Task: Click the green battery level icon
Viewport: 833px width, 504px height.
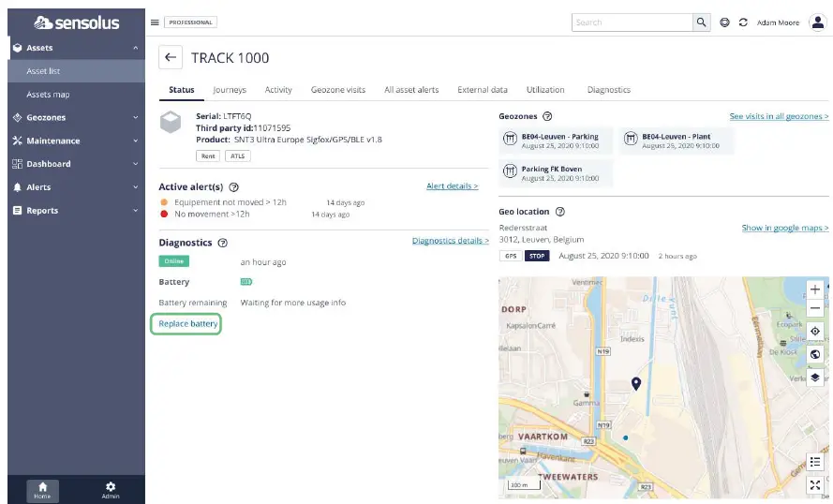Action: (246, 282)
